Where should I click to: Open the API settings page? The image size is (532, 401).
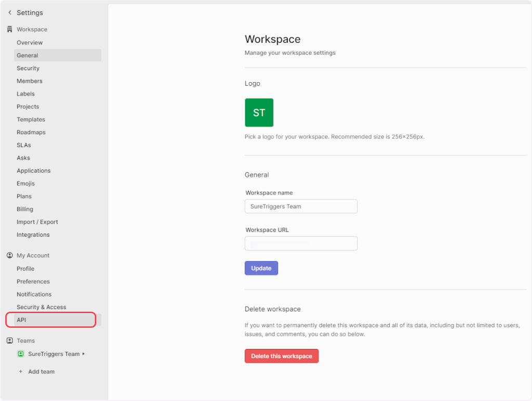pos(21,320)
